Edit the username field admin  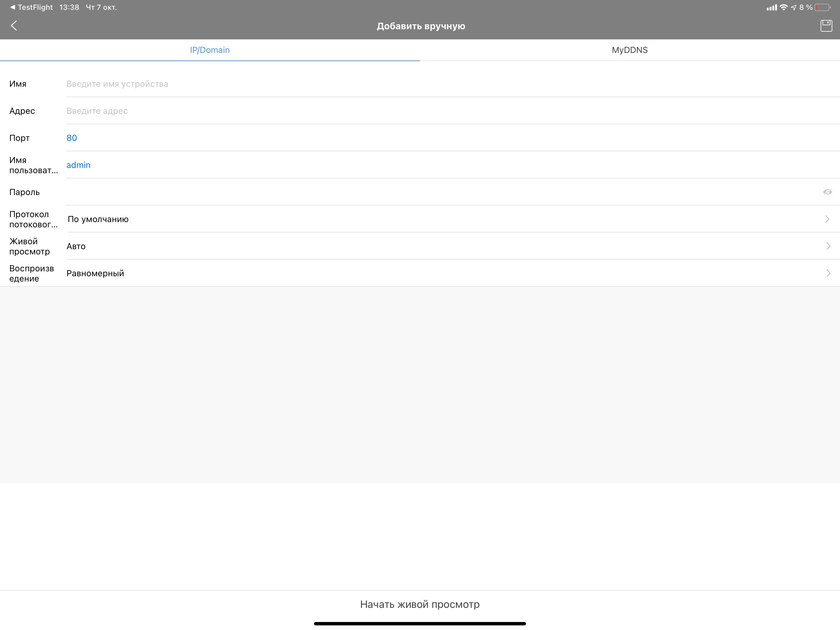tap(453, 165)
